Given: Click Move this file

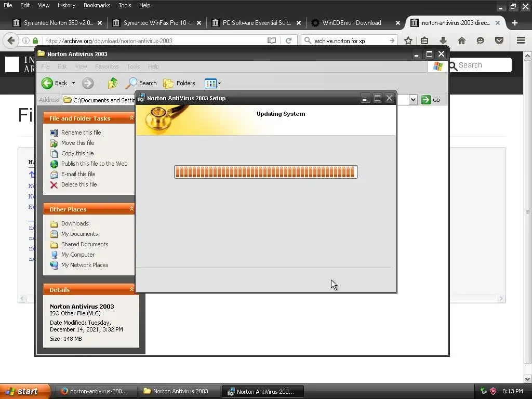Looking at the screenshot, I should coord(77,143).
